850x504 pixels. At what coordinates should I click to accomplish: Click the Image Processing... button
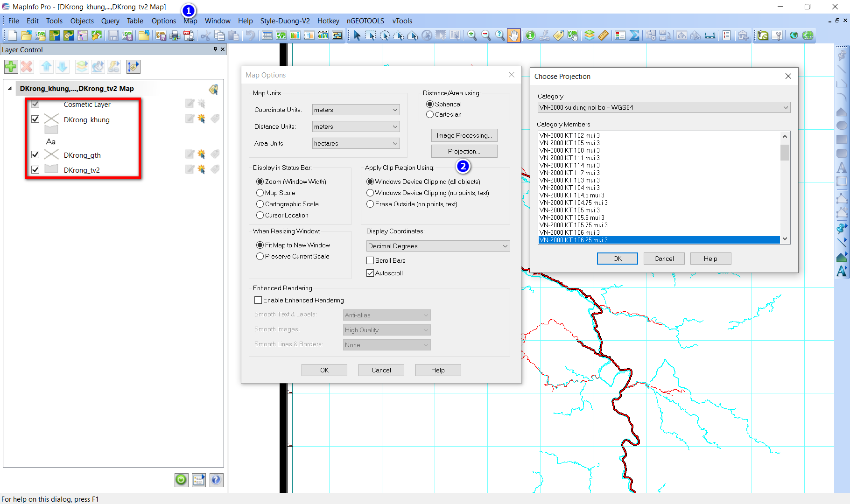(x=464, y=135)
